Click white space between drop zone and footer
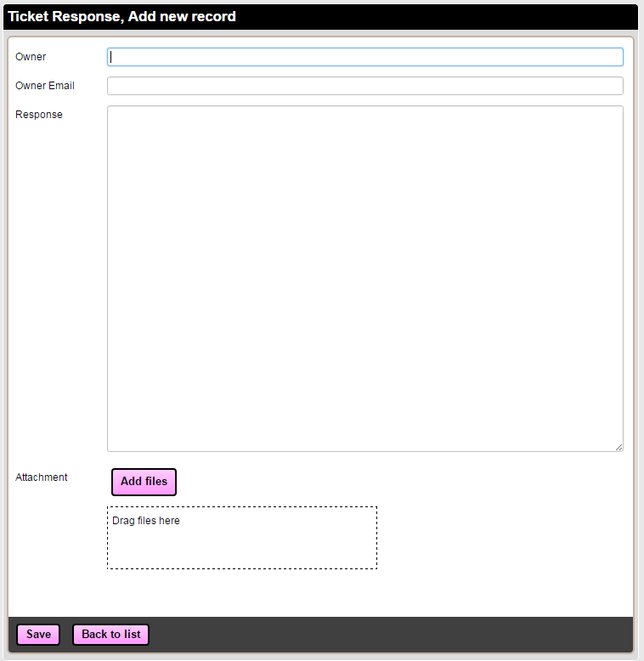Viewport: 644px width, 661px height. [323, 593]
